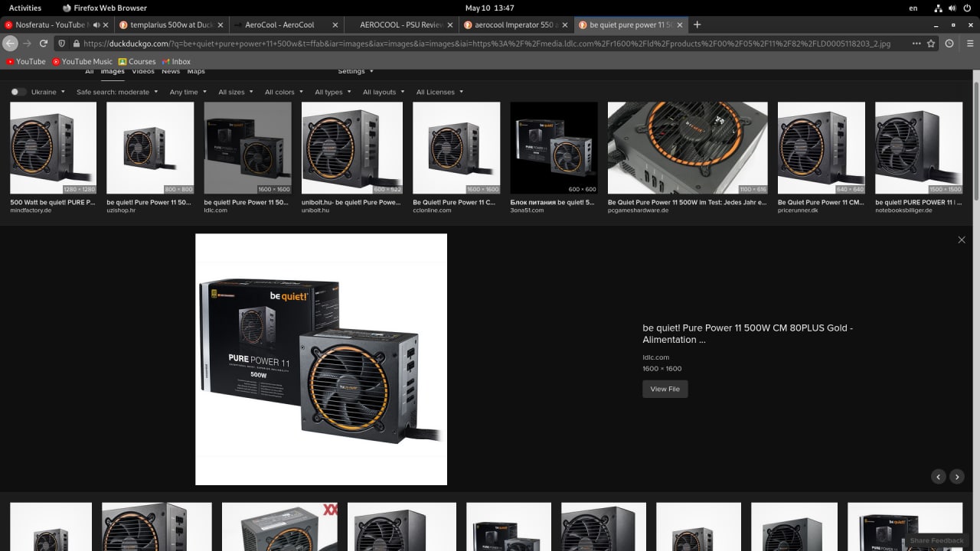Viewport: 980px width, 551px height.
Task: Open the All sizes filter dropdown
Action: pos(237,92)
